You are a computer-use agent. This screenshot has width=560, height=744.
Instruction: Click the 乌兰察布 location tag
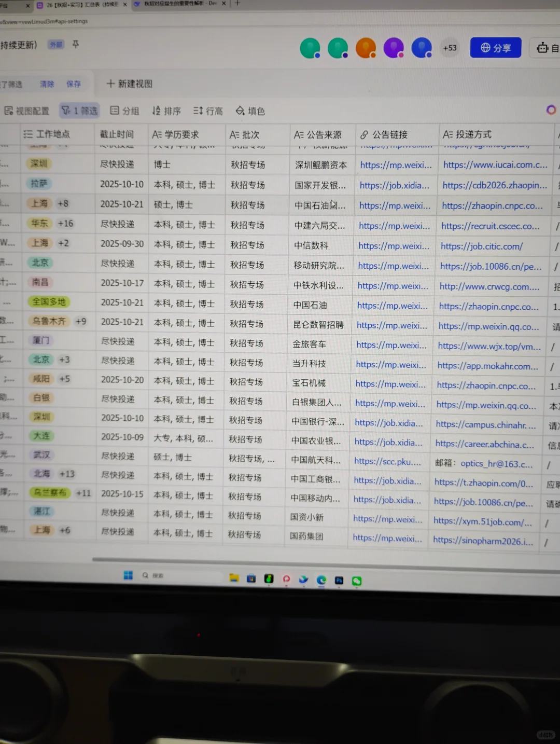pyautogui.click(x=50, y=492)
